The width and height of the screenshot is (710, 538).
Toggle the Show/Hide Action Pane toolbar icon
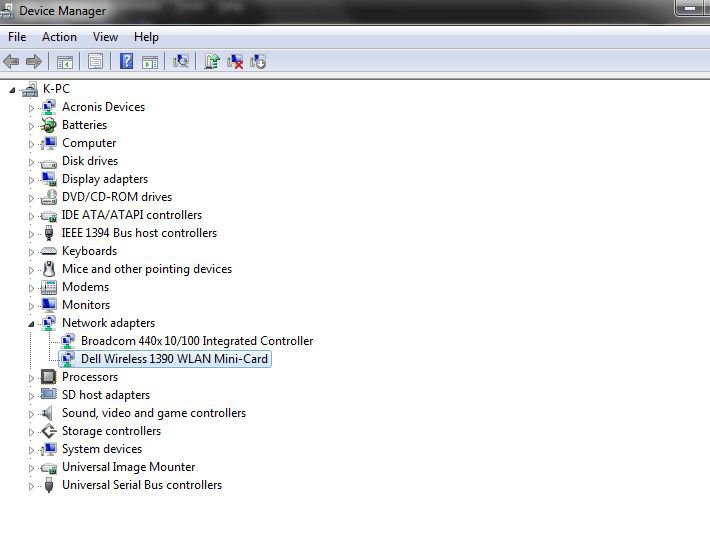pos(150,62)
